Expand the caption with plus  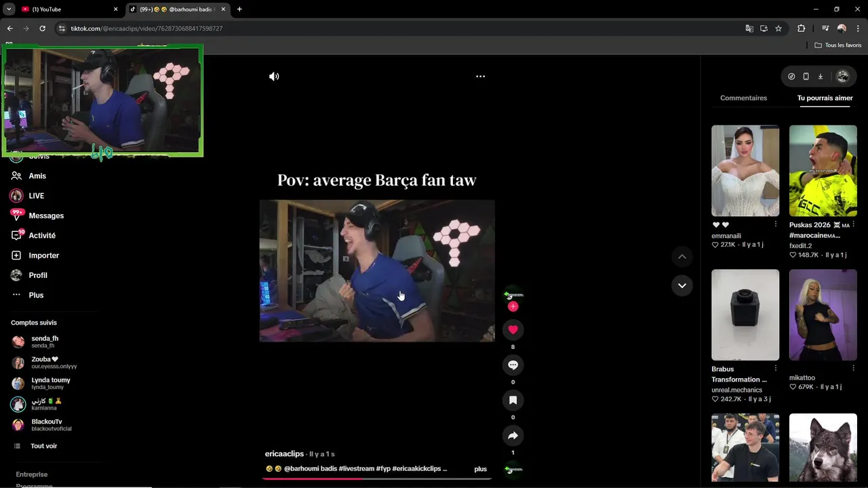[480, 469]
